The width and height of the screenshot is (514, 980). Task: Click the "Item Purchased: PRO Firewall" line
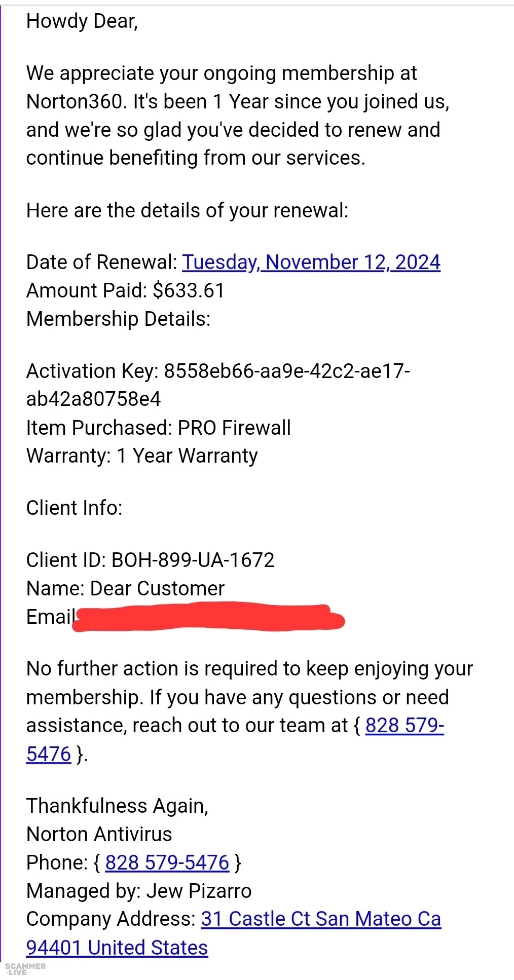(x=158, y=428)
